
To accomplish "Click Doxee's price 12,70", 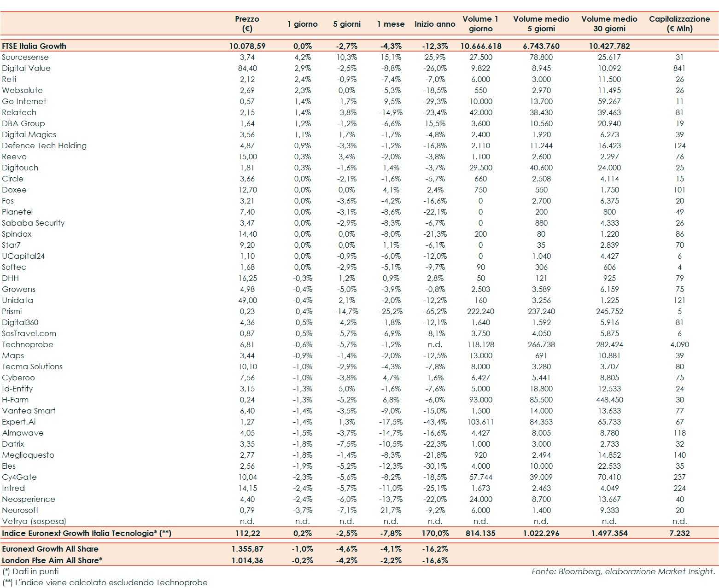I will 247,190.
